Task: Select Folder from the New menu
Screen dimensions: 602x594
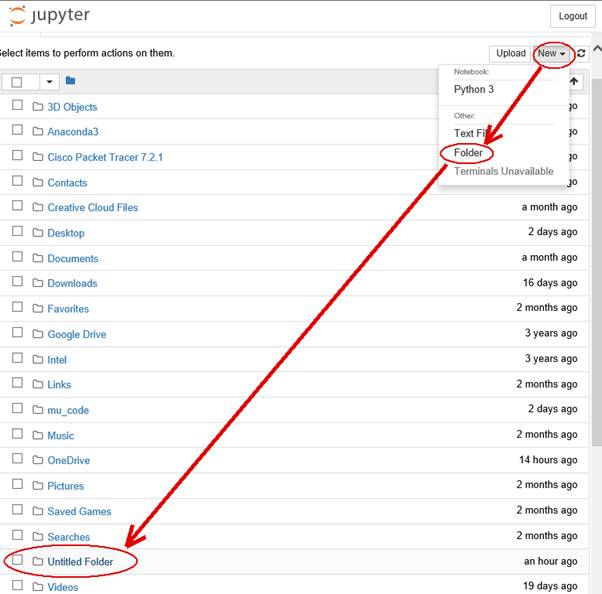Action: click(468, 153)
